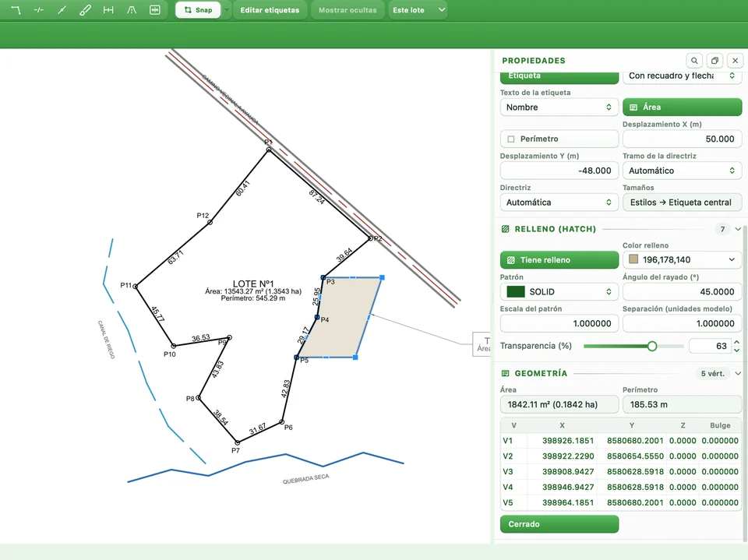This screenshot has width=748, height=560.
Task: Click the search icon in Propiedades
Action: tap(694, 61)
